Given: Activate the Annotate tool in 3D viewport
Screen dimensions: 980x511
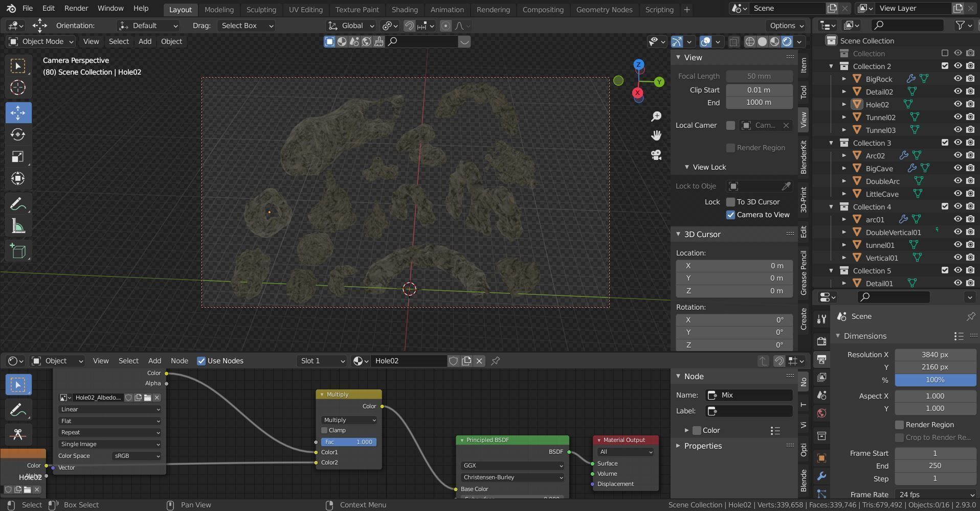Looking at the screenshot, I should coord(18,204).
